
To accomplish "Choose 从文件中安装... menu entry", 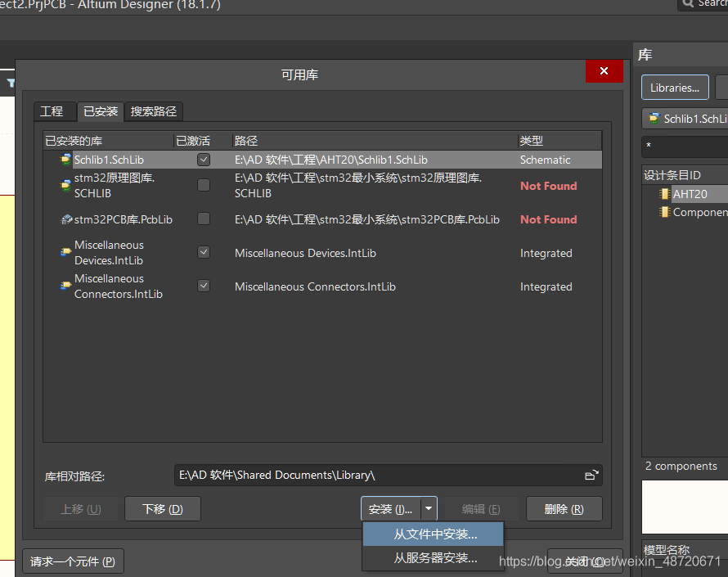I will coord(434,534).
